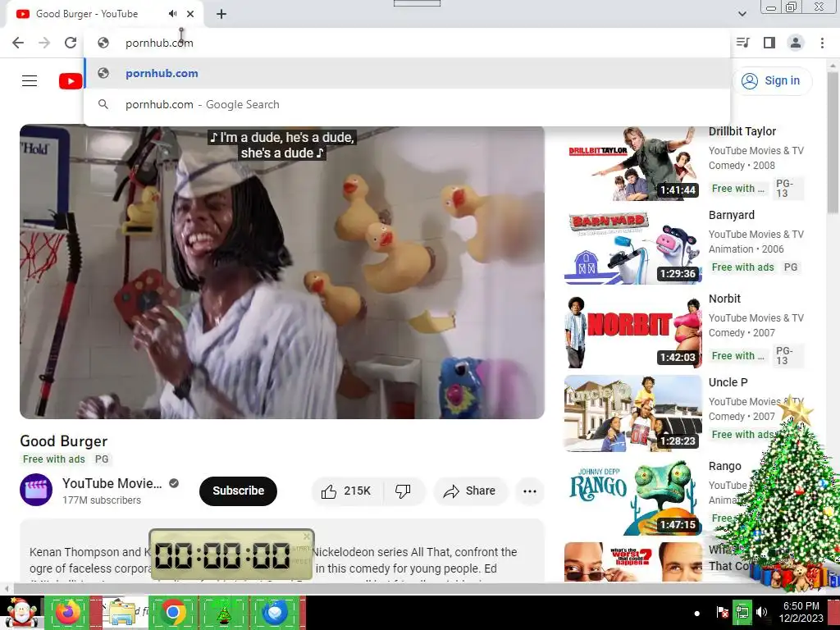Click the Rango title text
Image resolution: width=840 pixels, height=630 pixels.
tap(725, 466)
